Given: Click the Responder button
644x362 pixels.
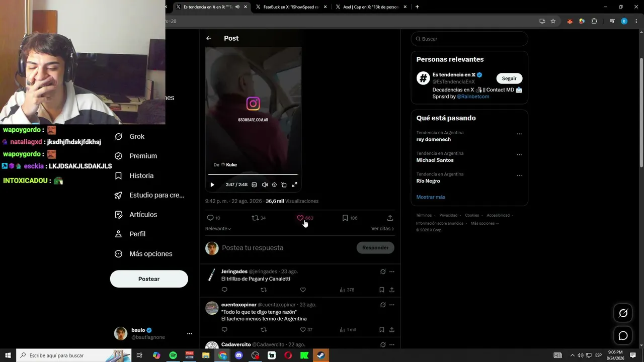Looking at the screenshot, I should (375, 247).
